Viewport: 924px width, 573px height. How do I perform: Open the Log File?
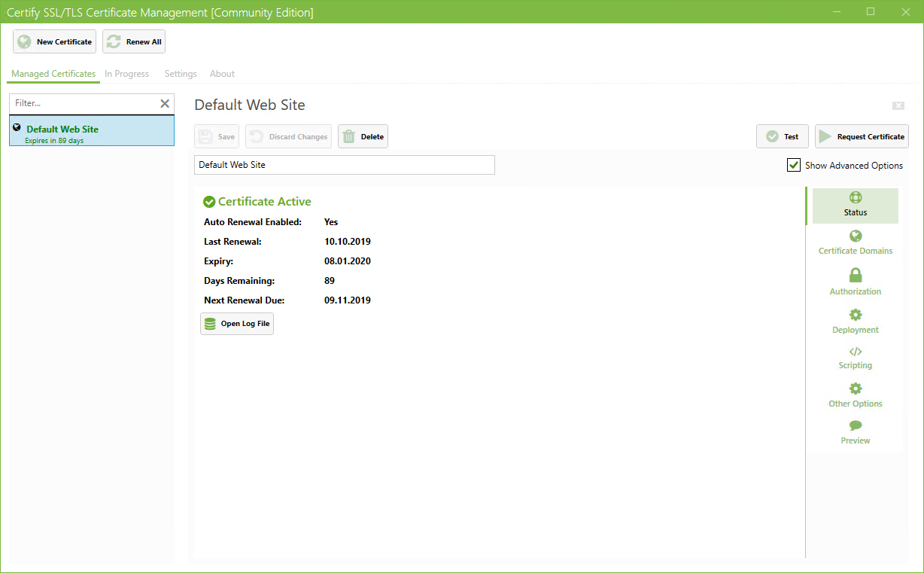pyautogui.click(x=237, y=324)
